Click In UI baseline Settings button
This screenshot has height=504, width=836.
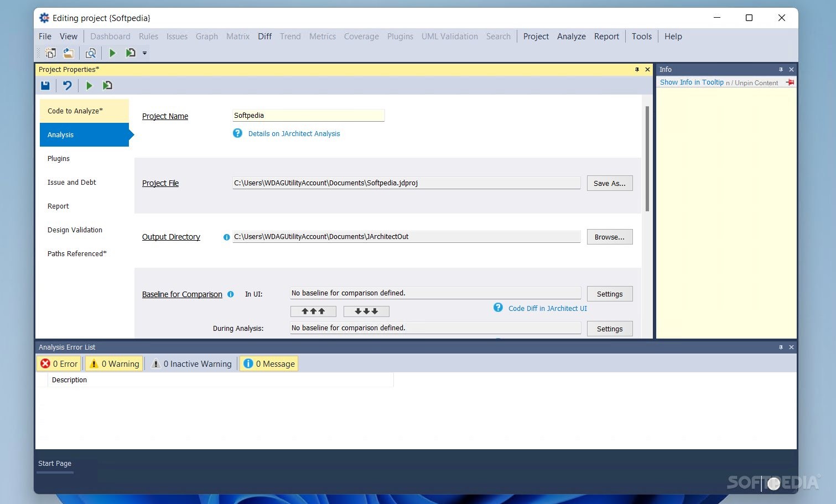click(610, 294)
